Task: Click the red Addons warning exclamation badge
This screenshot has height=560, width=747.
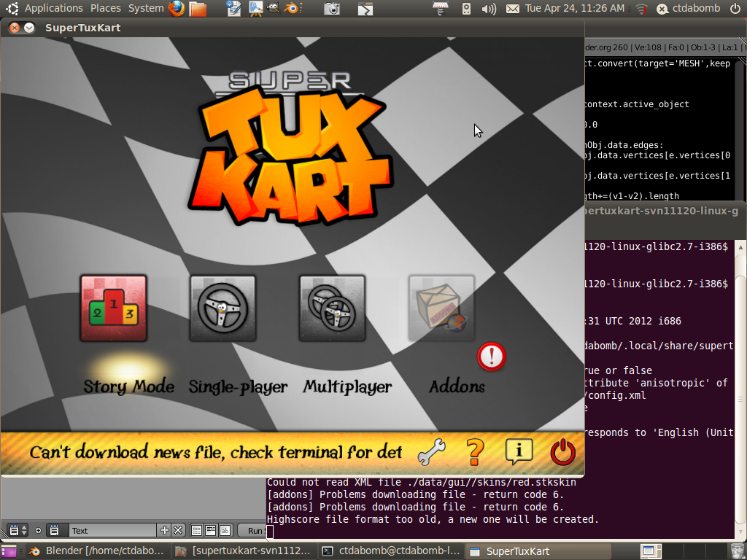Action: coord(491,357)
